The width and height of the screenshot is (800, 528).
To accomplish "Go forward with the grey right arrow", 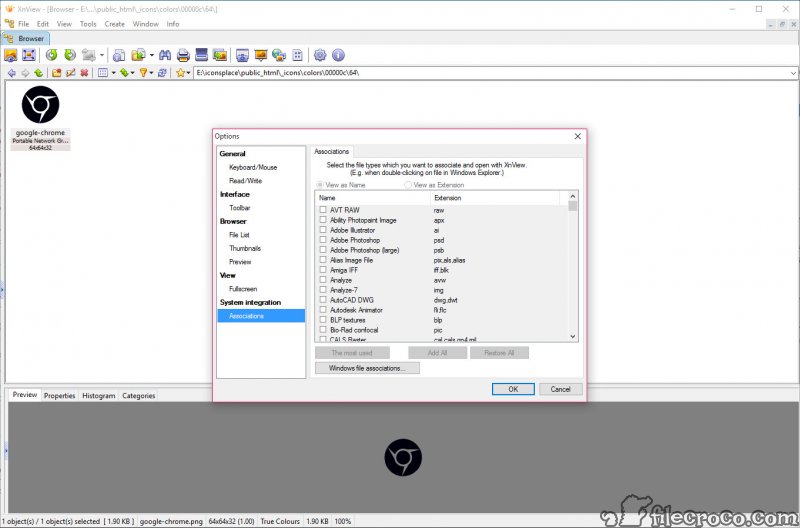I will [x=25, y=73].
